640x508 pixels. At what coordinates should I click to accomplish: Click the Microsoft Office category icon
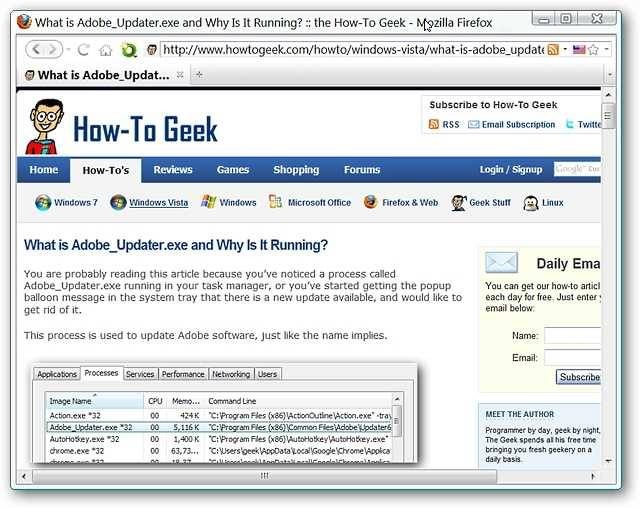click(276, 202)
